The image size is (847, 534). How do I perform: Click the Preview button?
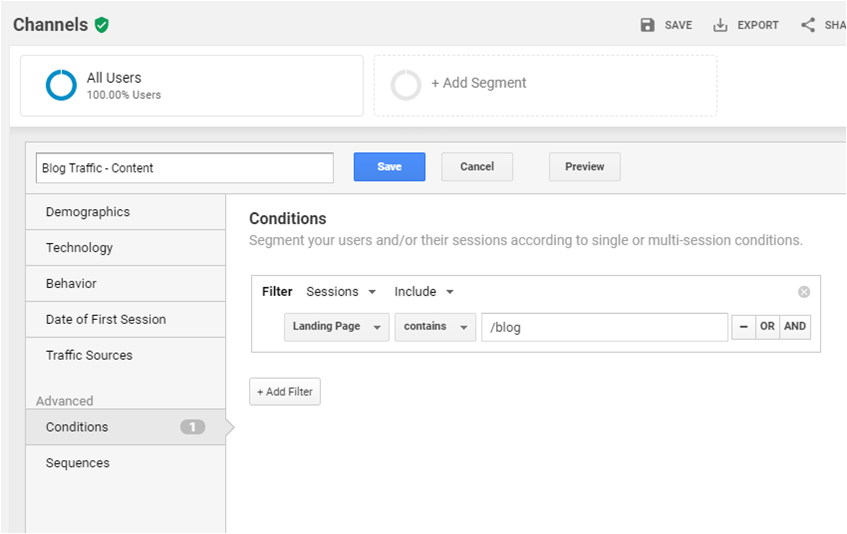584,167
